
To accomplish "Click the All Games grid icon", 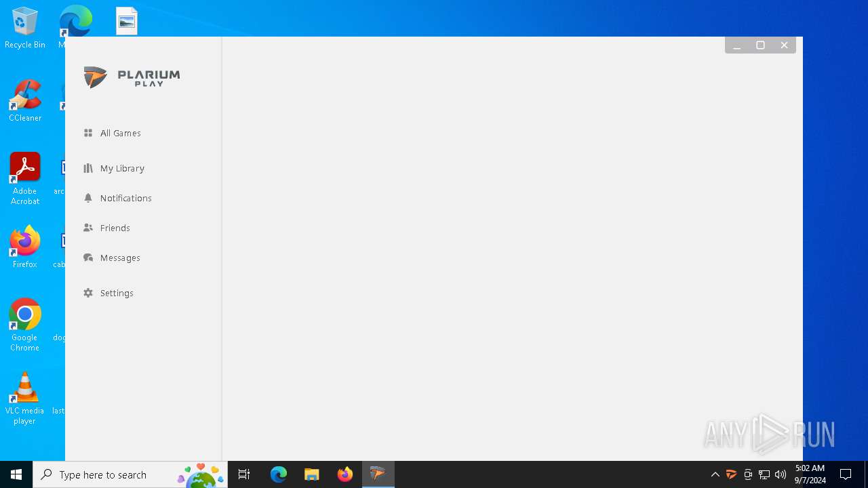I will (88, 133).
